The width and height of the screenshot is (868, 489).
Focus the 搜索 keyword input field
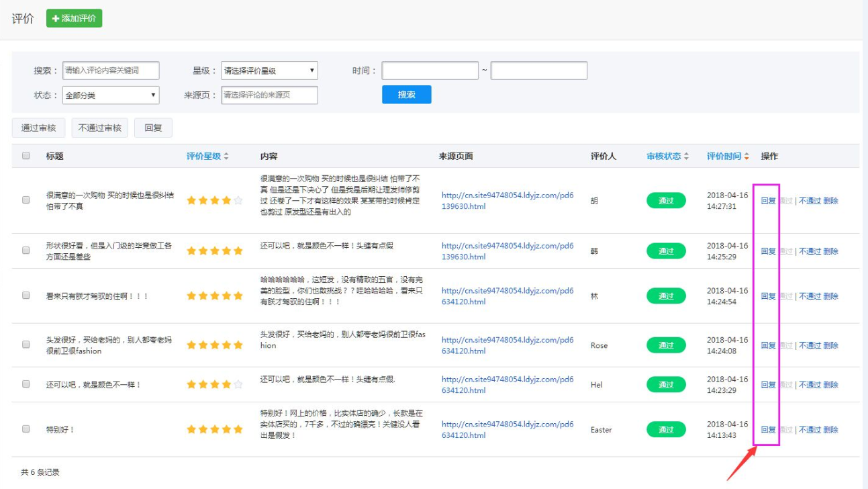click(111, 71)
